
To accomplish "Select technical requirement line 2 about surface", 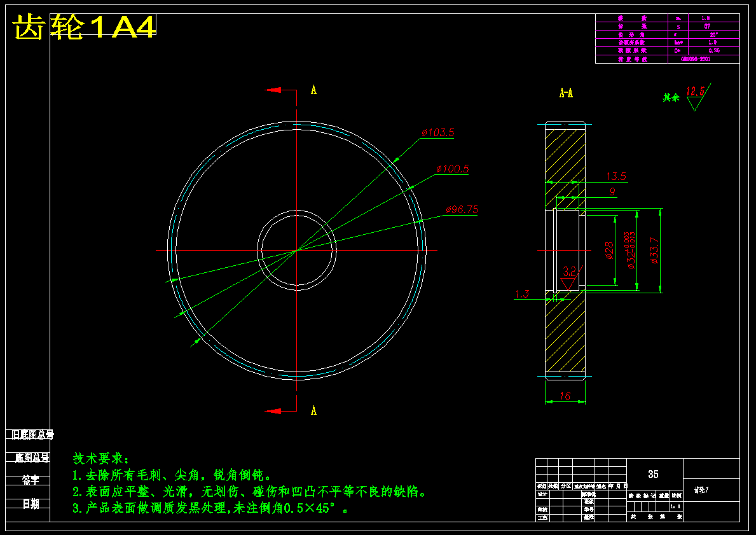I will coord(249,492).
